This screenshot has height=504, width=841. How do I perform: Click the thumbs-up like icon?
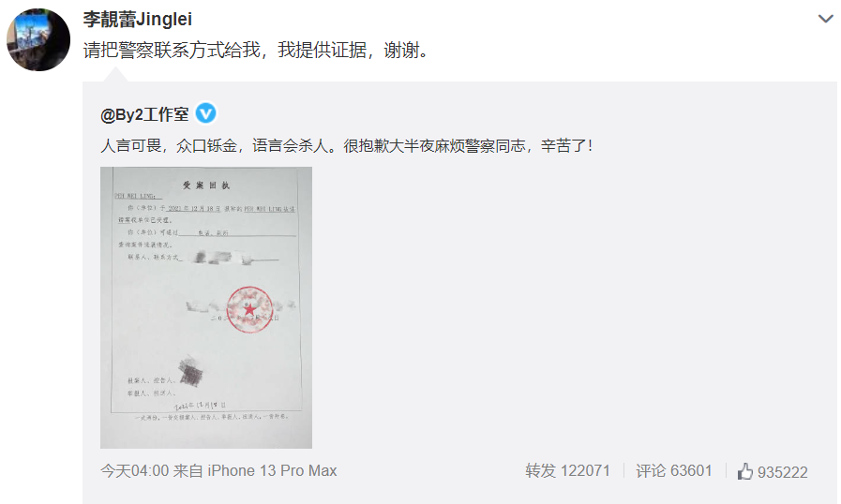pyautogui.click(x=745, y=471)
